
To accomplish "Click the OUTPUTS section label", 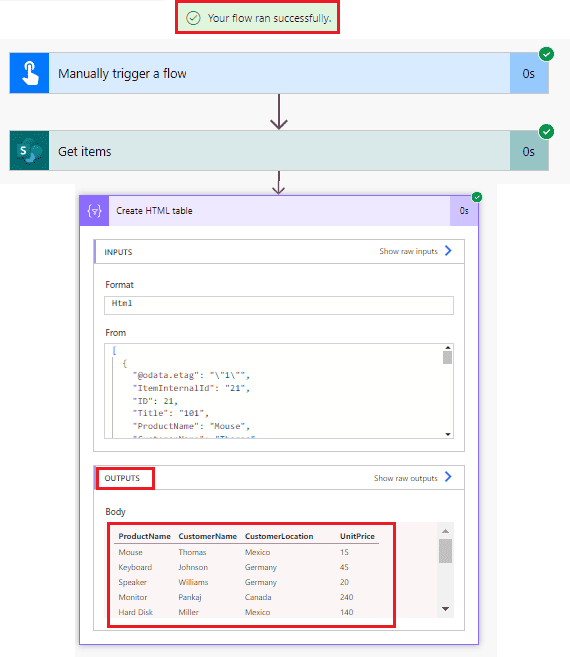I will click(122, 478).
